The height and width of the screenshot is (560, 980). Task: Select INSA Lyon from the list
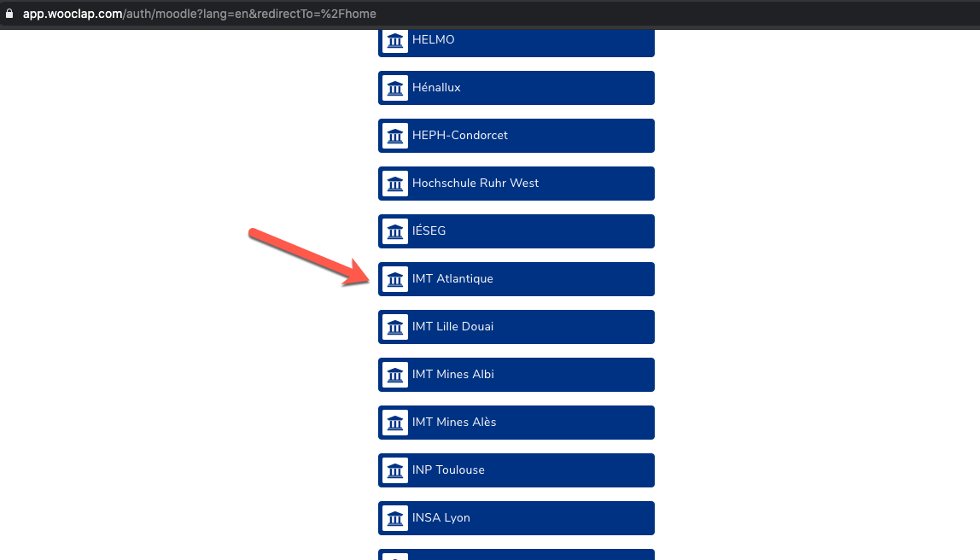[516, 518]
